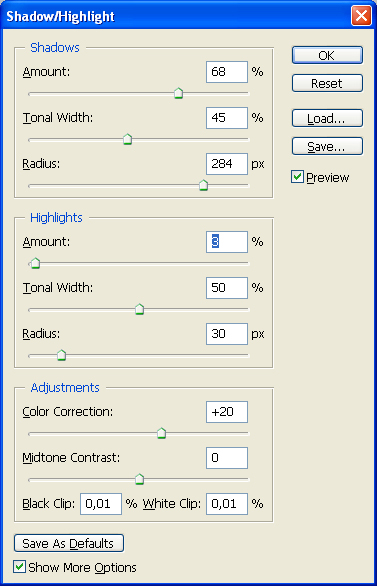Focus the Shadows Amount input field
The image size is (377, 586).
point(227,72)
